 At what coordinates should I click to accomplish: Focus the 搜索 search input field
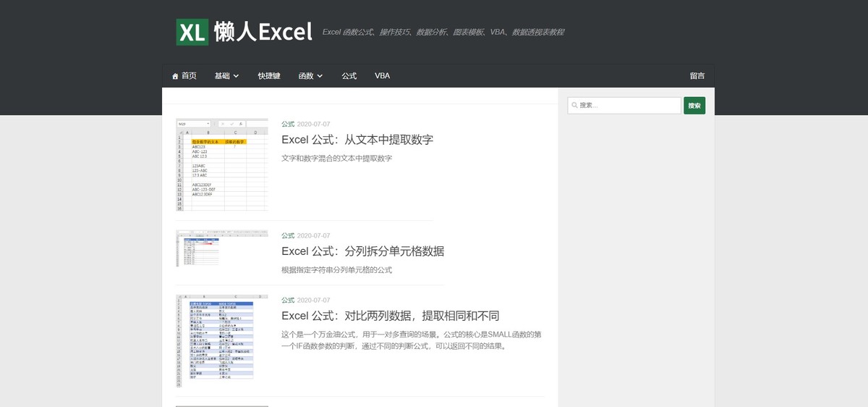pyautogui.click(x=624, y=106)
